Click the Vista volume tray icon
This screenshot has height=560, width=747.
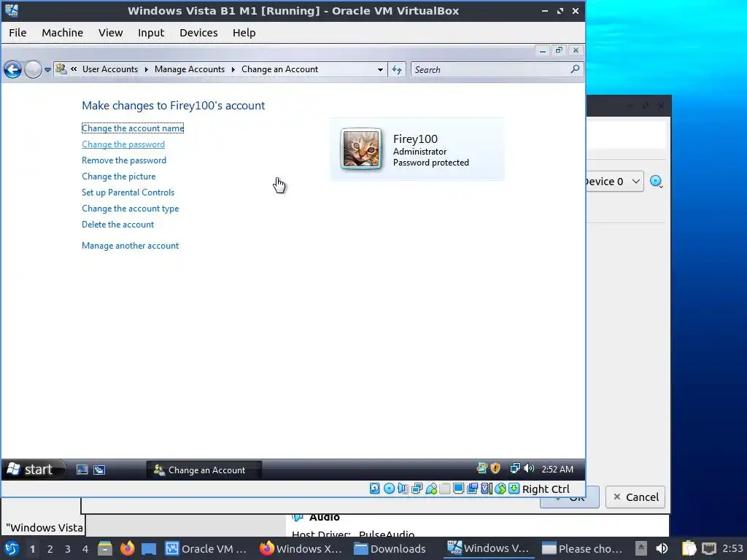tap(529, 469)
